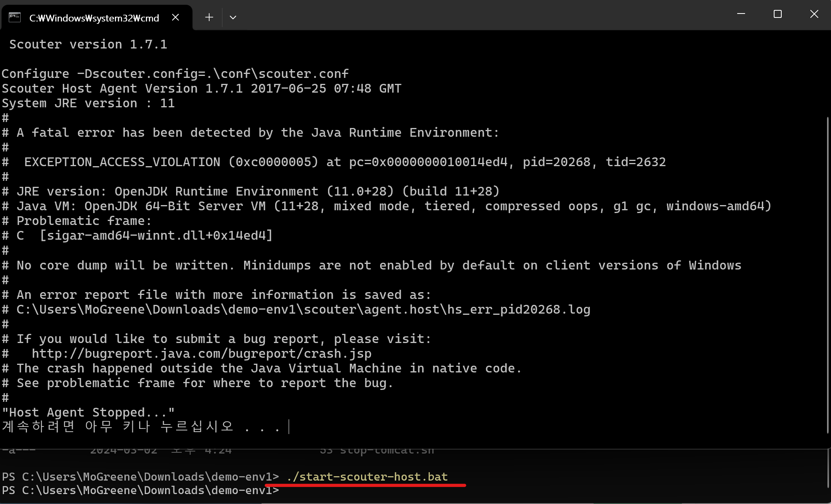Minimize the terminal window

point(741,14)
